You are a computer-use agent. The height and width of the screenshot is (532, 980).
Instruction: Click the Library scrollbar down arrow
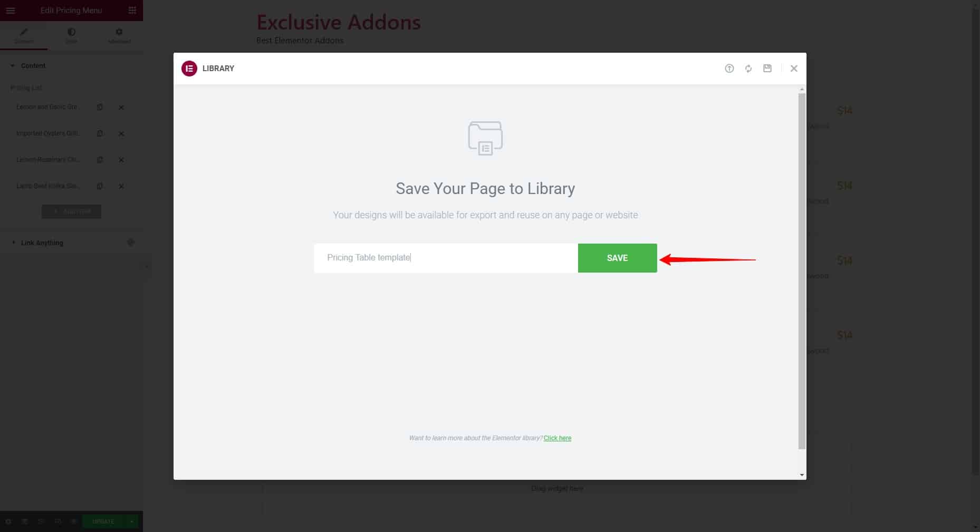(802, 475)
